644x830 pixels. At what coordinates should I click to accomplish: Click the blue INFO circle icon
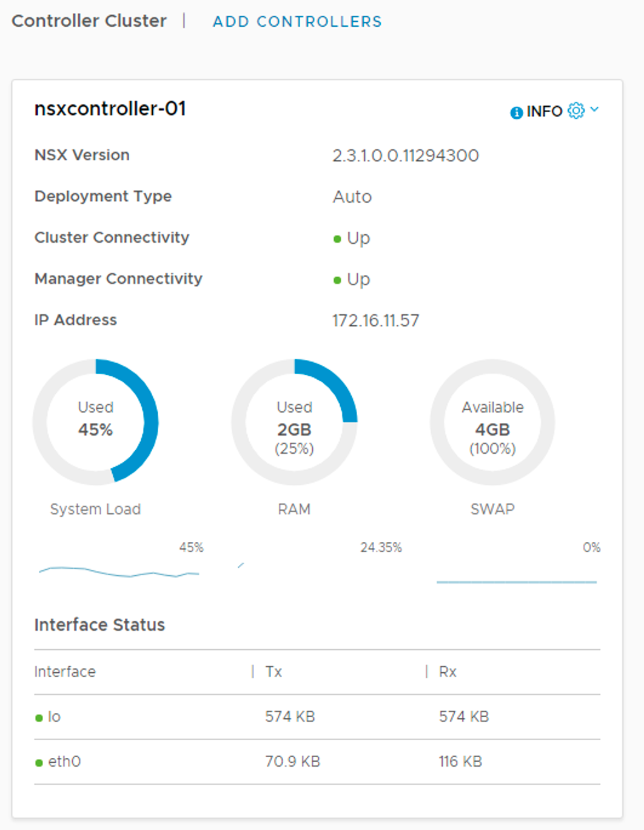click(x=516, y=112)
